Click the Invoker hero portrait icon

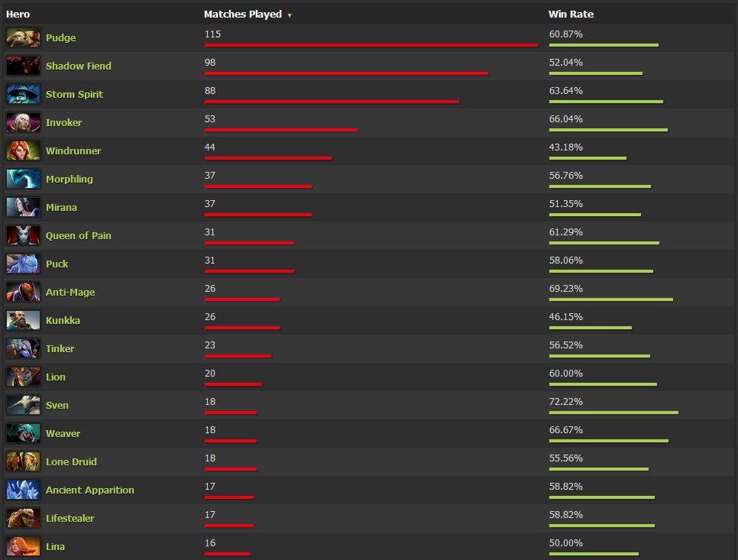tap(23, 122)
